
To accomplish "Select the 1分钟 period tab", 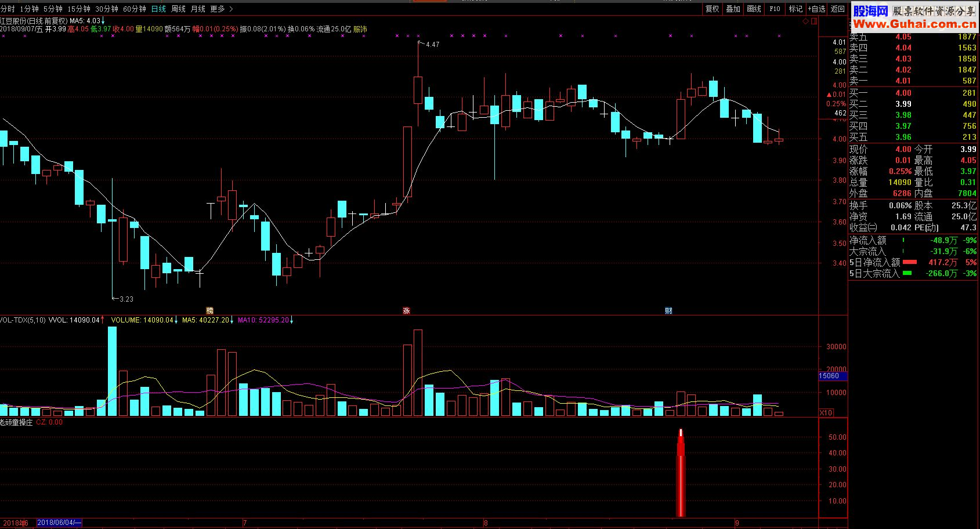I will (29, 9).
